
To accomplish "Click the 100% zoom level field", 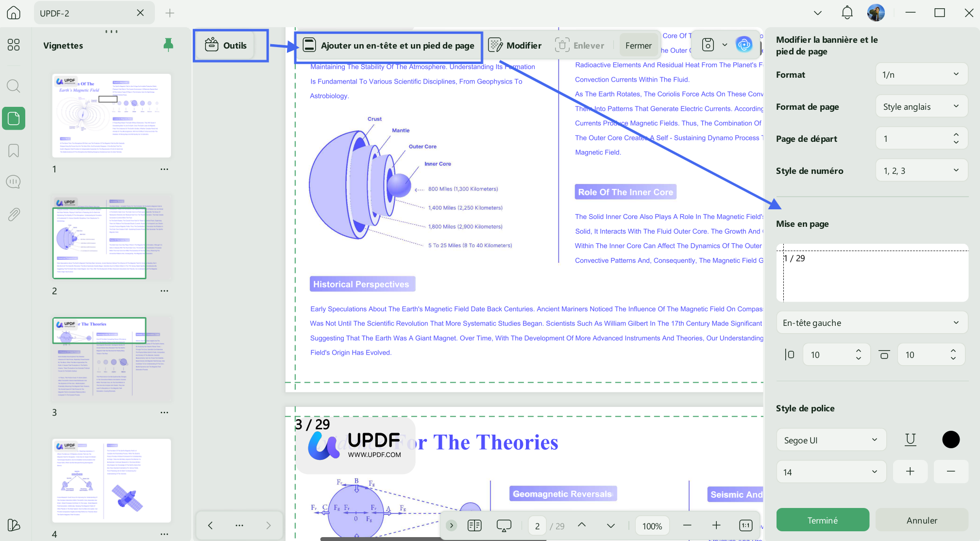I will pos(652,525).
